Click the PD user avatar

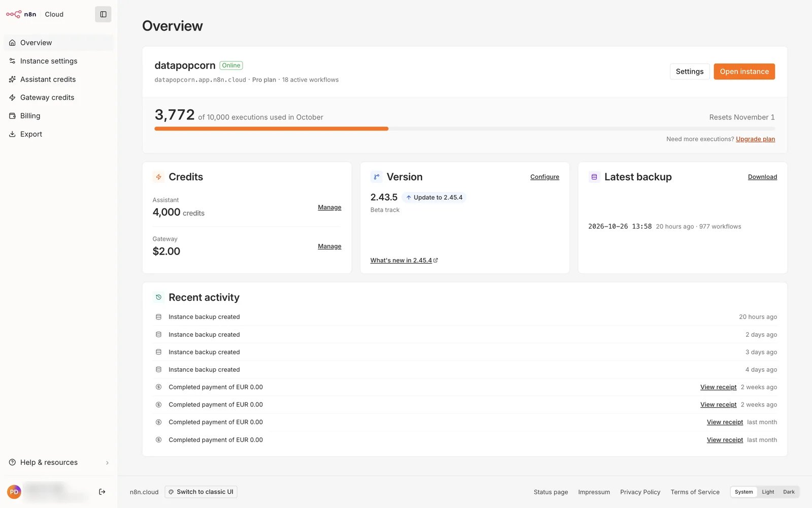click(x=14, y=492)
